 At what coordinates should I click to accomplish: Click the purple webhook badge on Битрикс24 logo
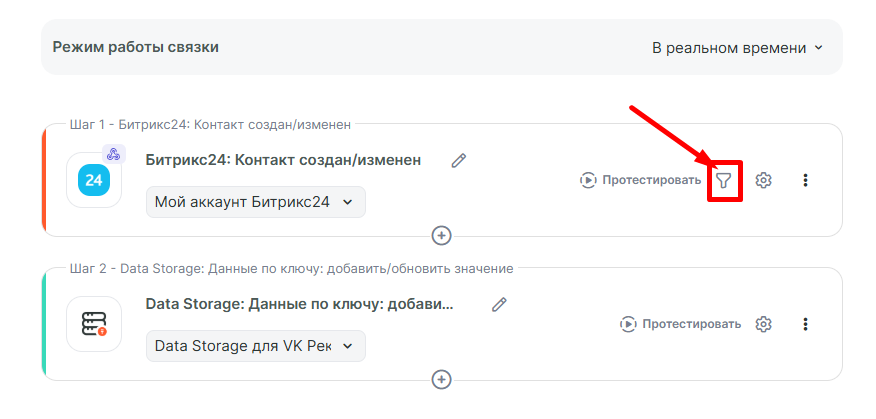point(113,154)
